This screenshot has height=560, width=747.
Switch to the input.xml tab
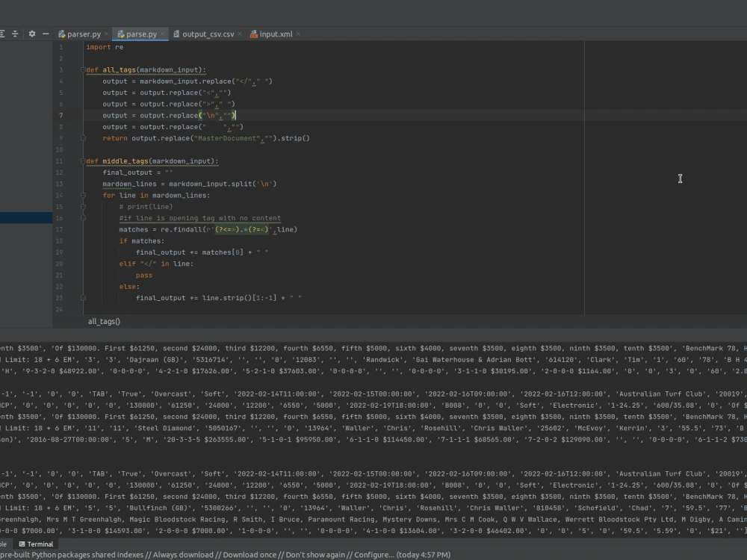point(276,34)
